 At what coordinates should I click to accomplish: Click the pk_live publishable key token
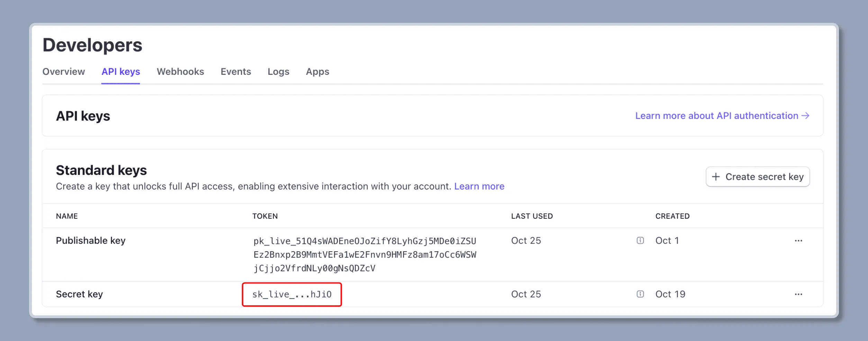[364, 255]
